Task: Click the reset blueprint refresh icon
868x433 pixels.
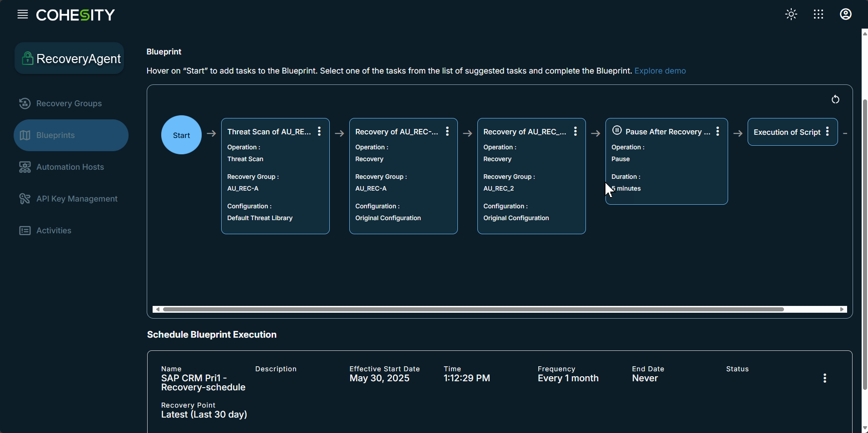Action: 835,99
